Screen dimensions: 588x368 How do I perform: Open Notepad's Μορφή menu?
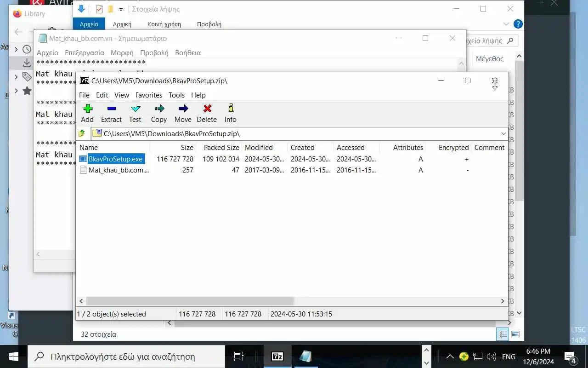[122, 52]
